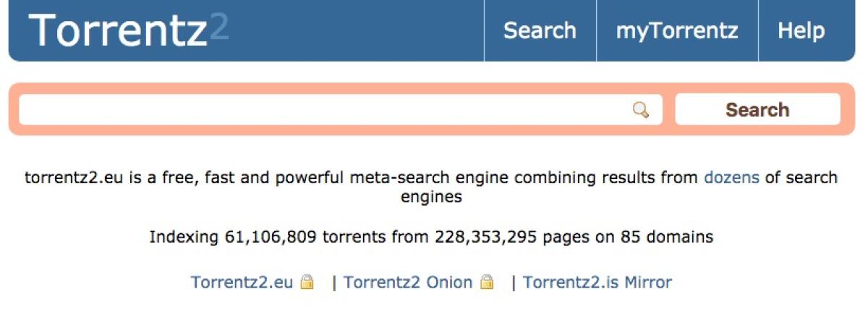868x323 pixels.
Task: Open the Search menu in the header
Action: [540, 30]
